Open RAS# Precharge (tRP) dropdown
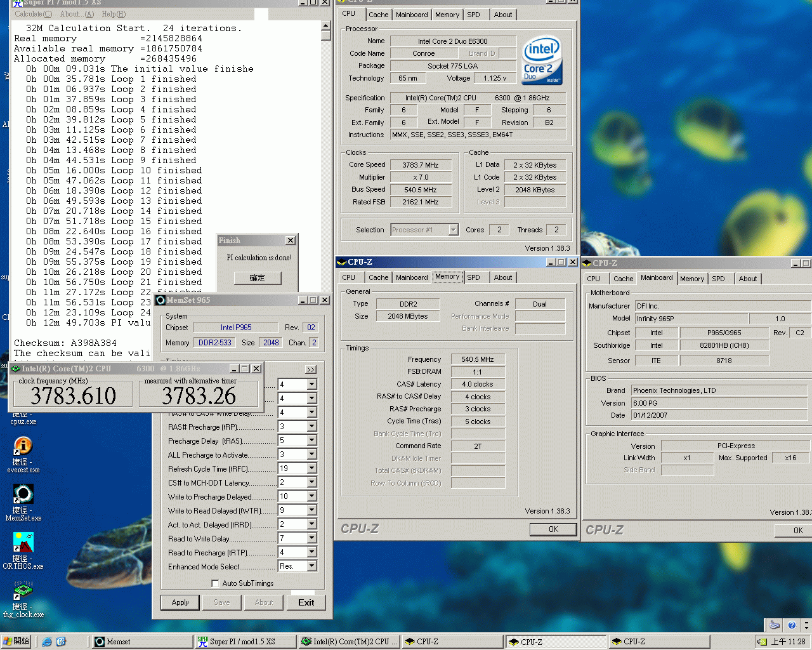812x650 pixels. pos(311,427)
